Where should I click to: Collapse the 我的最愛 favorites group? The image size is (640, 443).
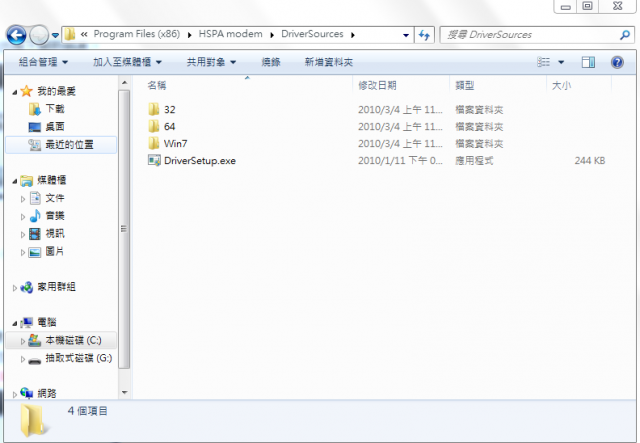(x=15, y=92)
